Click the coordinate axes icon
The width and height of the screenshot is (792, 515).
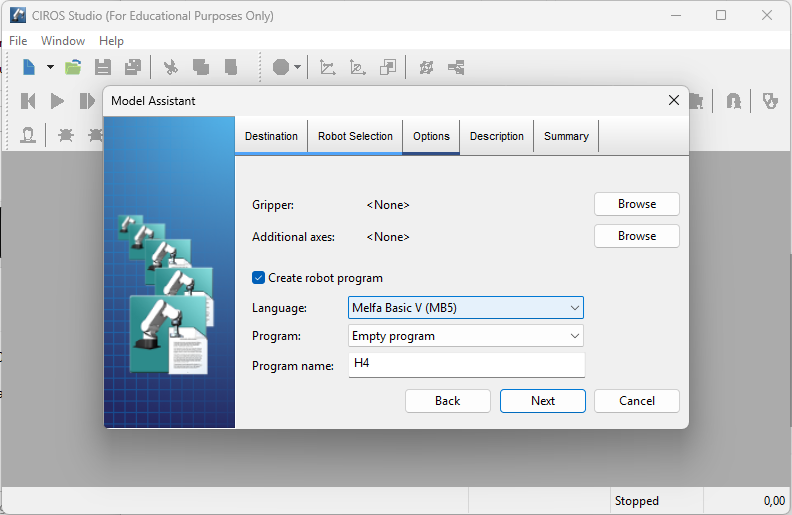click(327, 67)
